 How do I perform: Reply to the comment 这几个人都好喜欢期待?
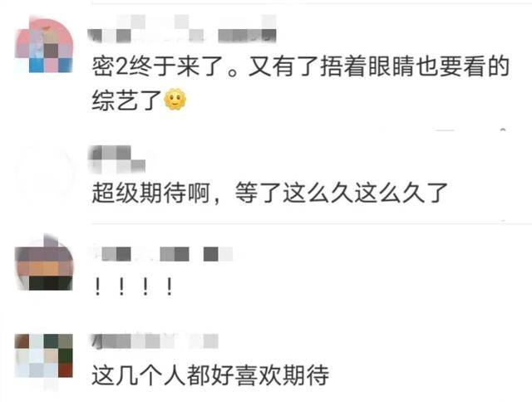tap(210, 375)
